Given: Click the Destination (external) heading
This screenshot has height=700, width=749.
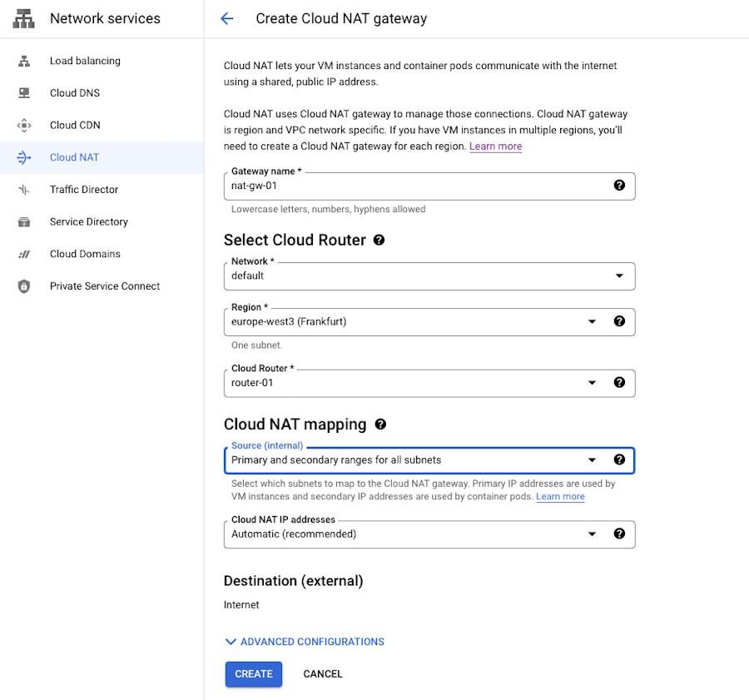Looking at the screenshot, I should 293,581.
